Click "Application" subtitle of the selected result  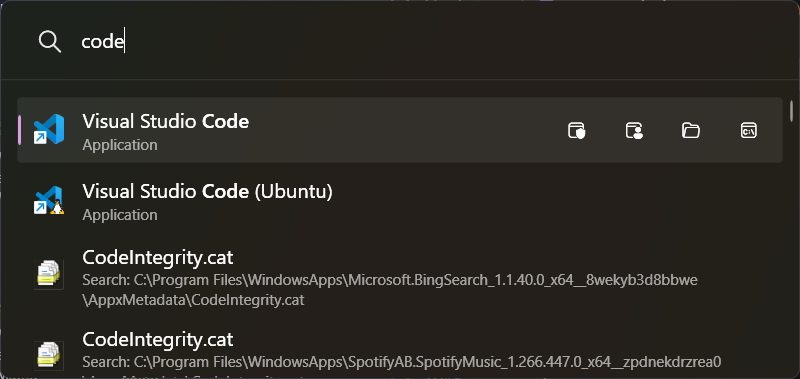(120, 145)
